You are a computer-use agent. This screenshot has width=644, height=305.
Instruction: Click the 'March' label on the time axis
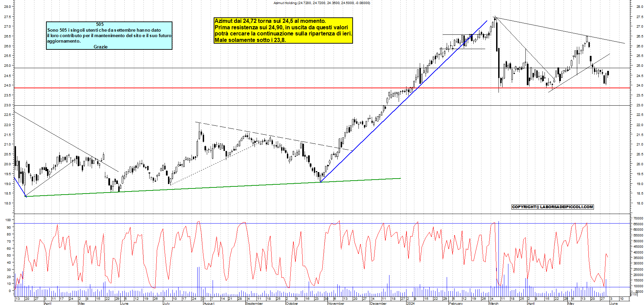[494, 303]
